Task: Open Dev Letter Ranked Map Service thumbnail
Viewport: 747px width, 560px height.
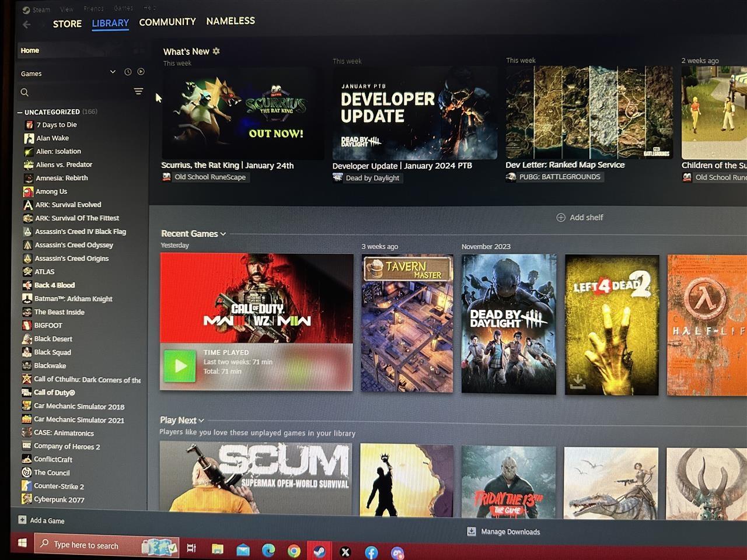Action: pos(588,111)
